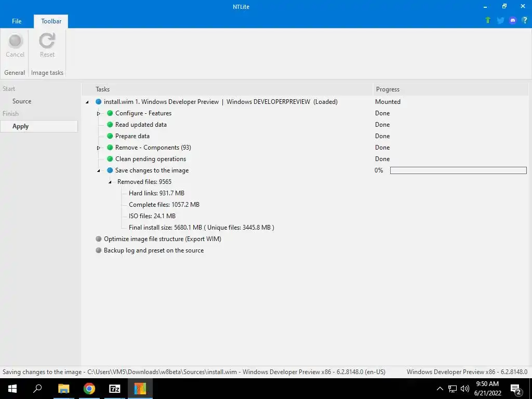Viewport: 532px width, 399px height.
Task: Click the General ribbon group label
Action: point(15,73)
